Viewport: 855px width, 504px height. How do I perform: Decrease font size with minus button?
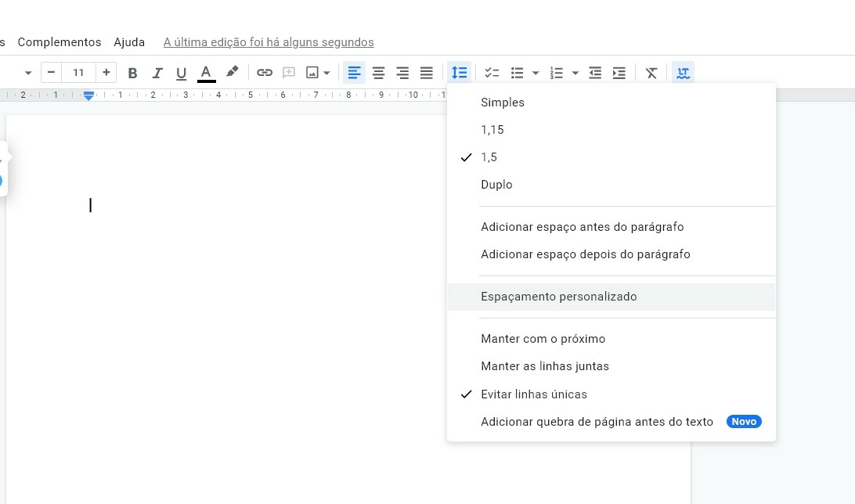click(x=51, y=73)
